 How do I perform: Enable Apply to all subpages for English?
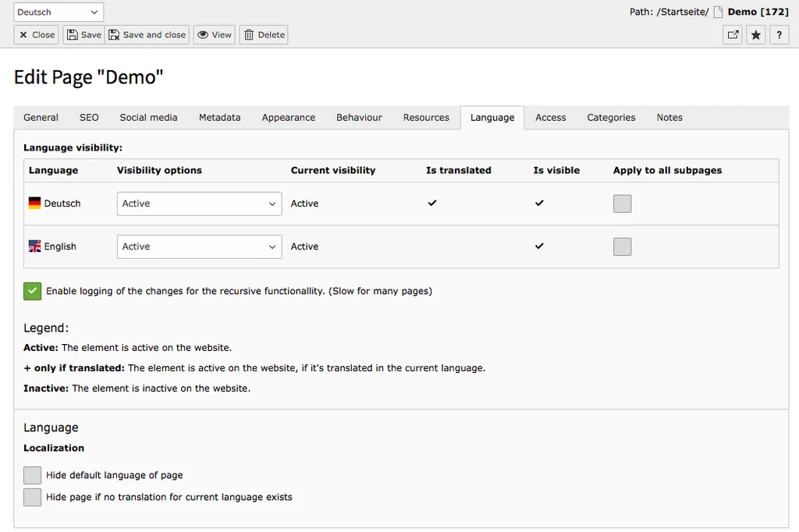click(622, 246)
